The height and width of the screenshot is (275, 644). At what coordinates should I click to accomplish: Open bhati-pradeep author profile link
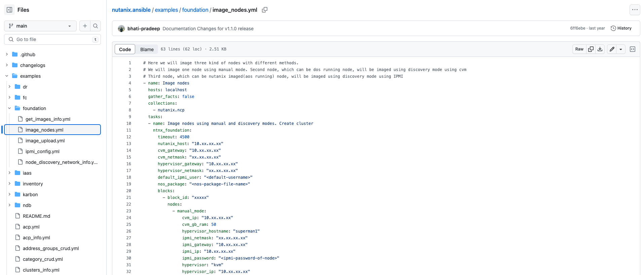[144, 29]
